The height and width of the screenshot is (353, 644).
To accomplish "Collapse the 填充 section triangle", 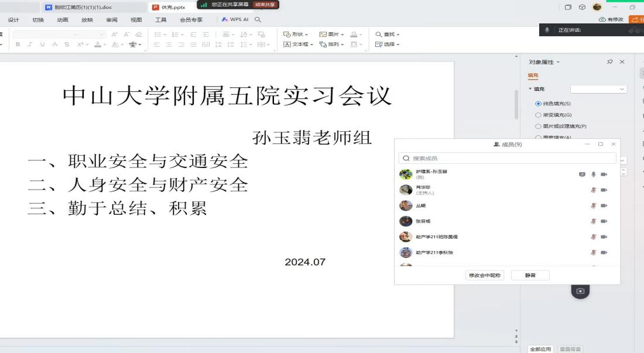I will click(x=530, y=89).
